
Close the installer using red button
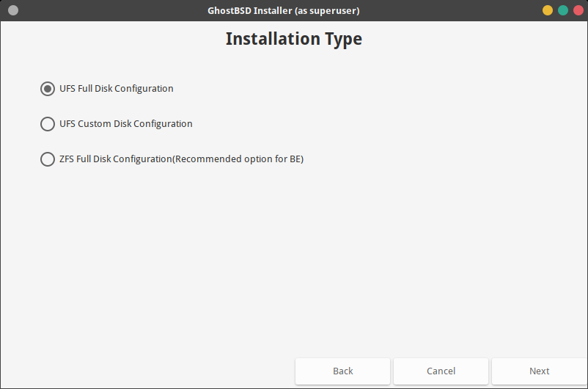pyautogui.click(x=578, y=10)
